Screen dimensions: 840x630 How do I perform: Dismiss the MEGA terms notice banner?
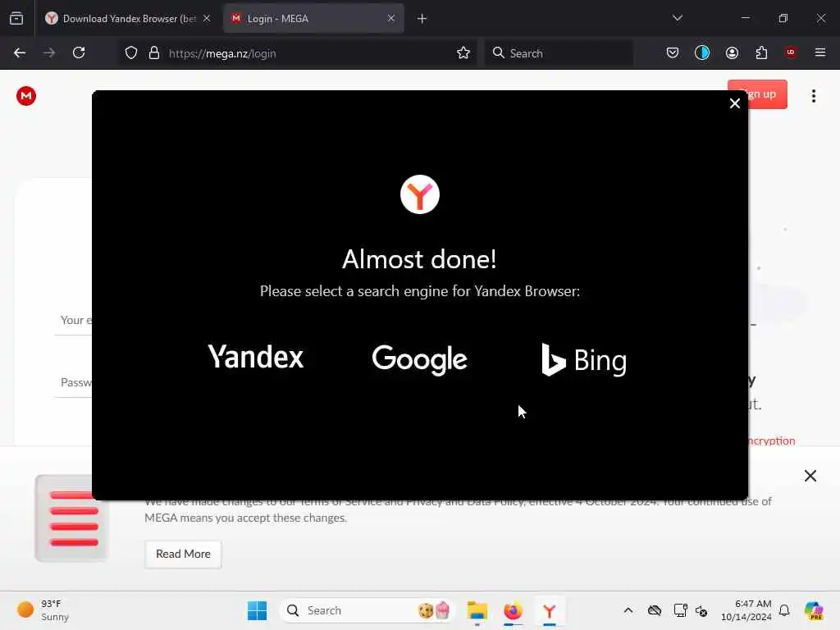pos(810,476)
